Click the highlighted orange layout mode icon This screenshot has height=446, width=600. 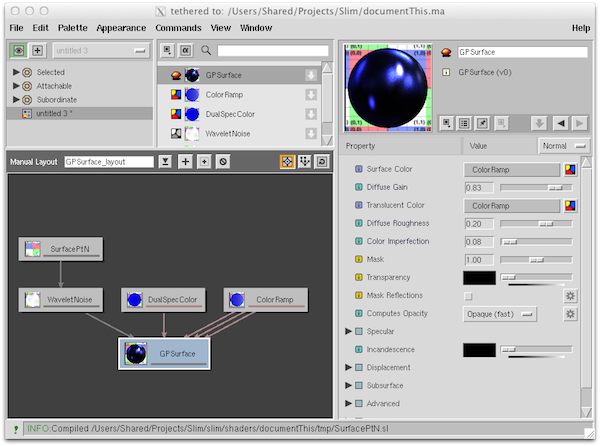pos(287,161)
